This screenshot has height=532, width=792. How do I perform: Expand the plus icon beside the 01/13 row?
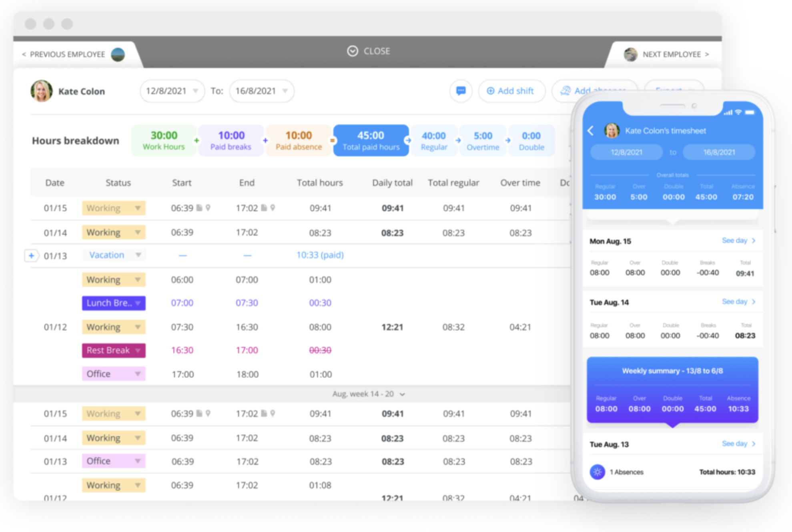(32, 255)
